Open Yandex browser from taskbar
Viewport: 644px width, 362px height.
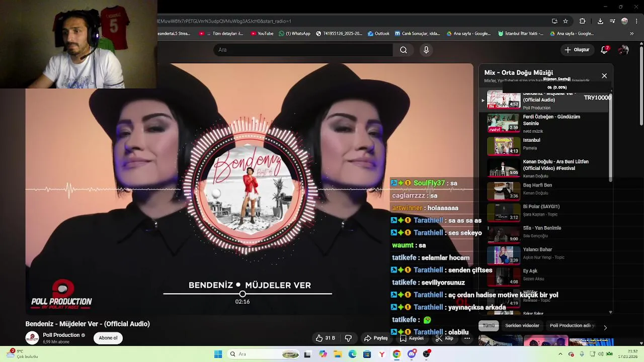(382, 354)
